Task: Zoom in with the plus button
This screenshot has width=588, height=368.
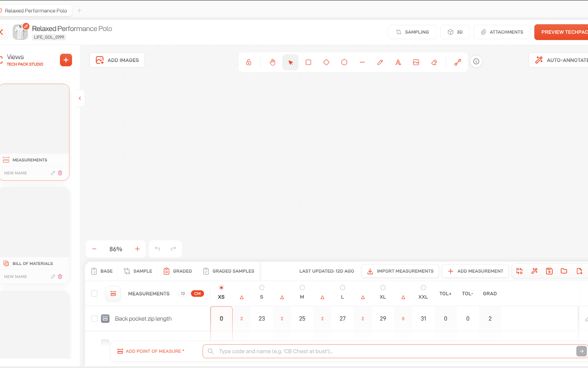Action: click(137, 249)
